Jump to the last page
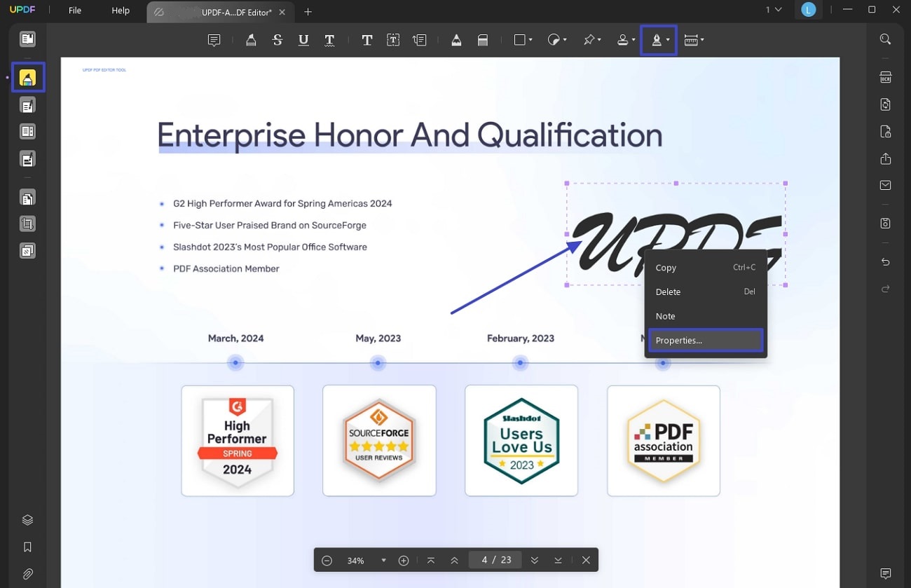 click(x=558, y=560)
